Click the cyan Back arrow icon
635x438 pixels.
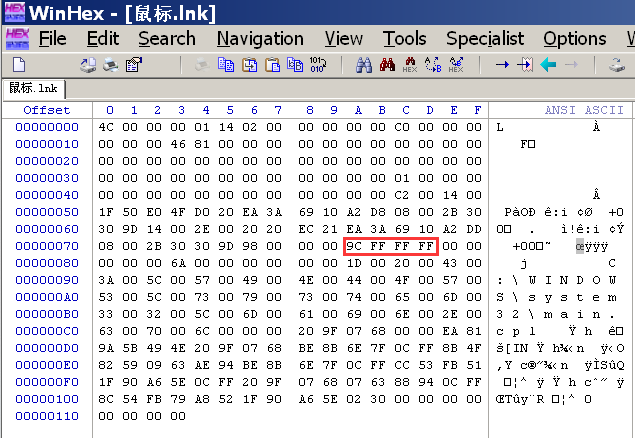[548, 65]
